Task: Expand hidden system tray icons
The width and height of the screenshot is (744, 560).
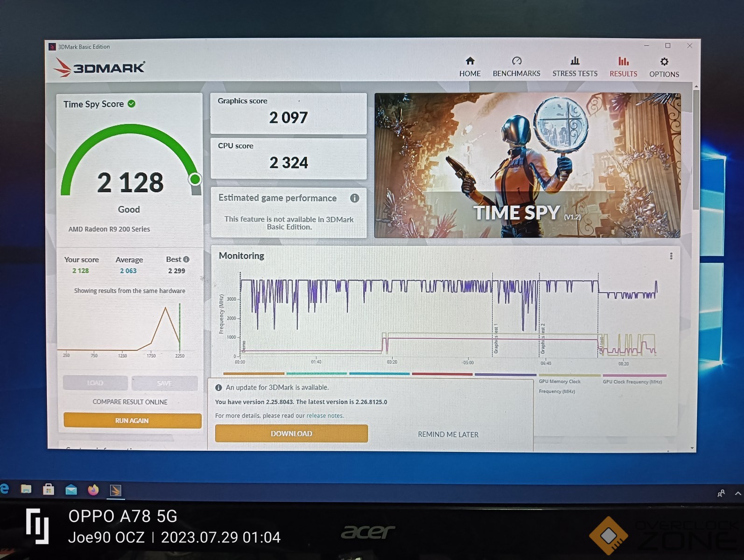Action: point(738,493)
